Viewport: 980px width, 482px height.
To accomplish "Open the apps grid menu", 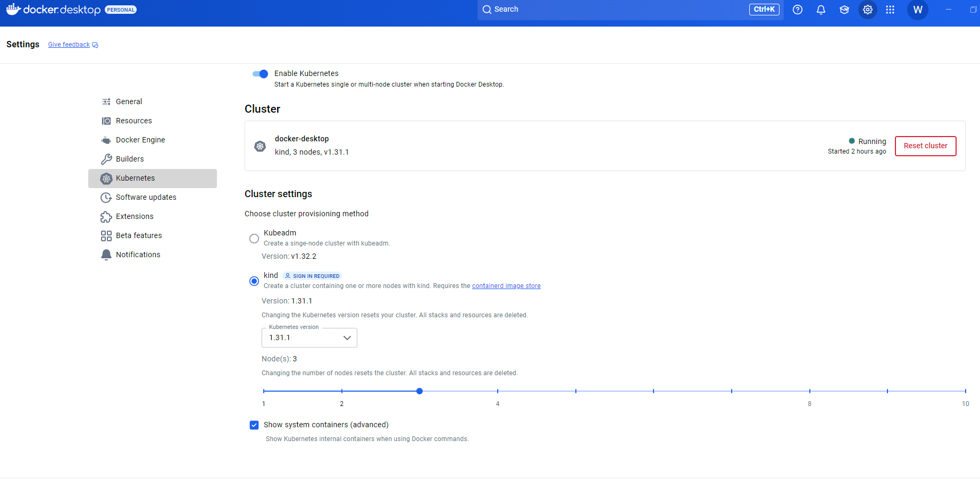I will click(890, 10).
